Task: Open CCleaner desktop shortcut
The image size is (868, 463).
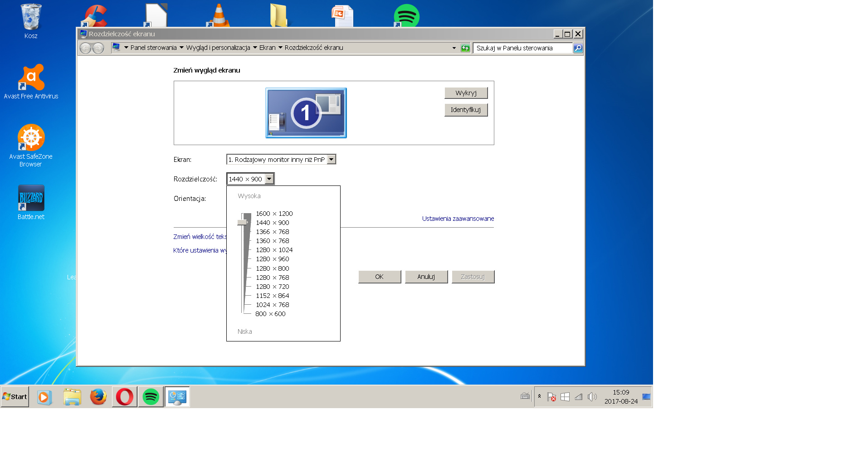Action: (x=94, y=16)
